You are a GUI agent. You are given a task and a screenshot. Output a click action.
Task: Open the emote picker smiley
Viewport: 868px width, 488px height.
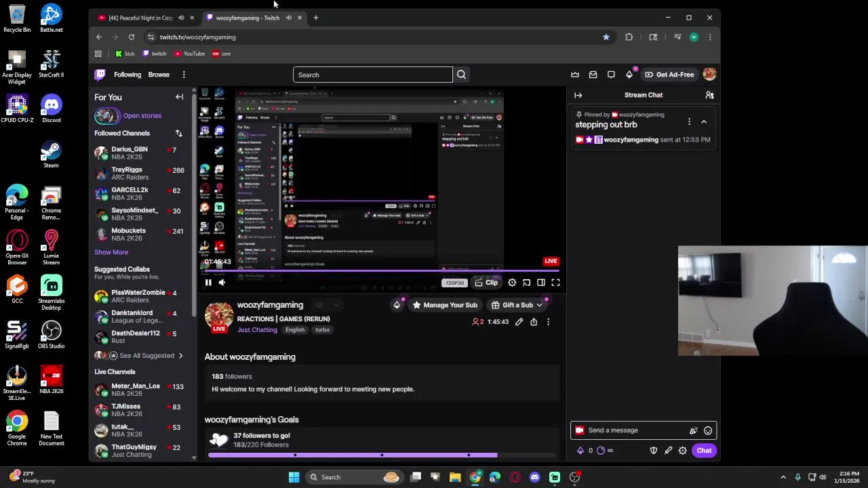tap(708, 430)
